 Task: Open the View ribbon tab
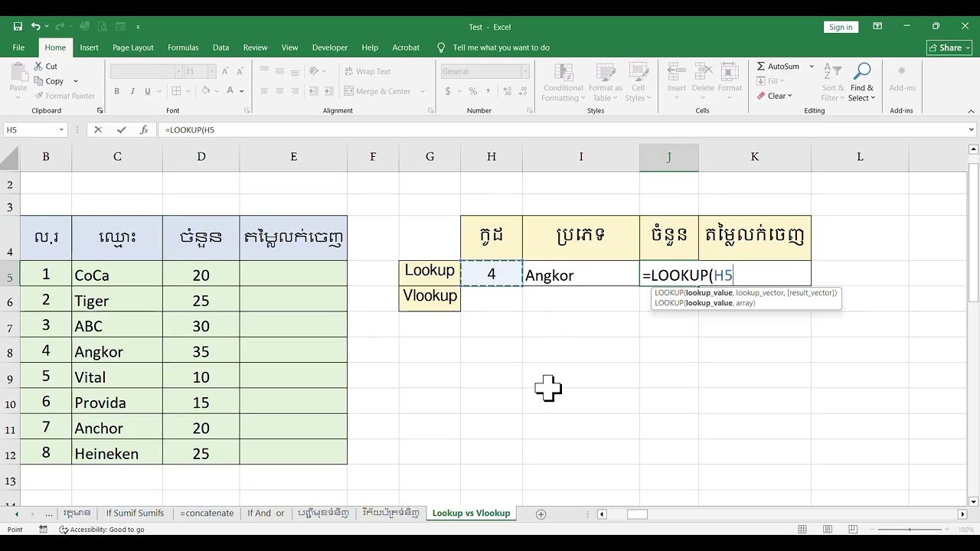(289, 47)
